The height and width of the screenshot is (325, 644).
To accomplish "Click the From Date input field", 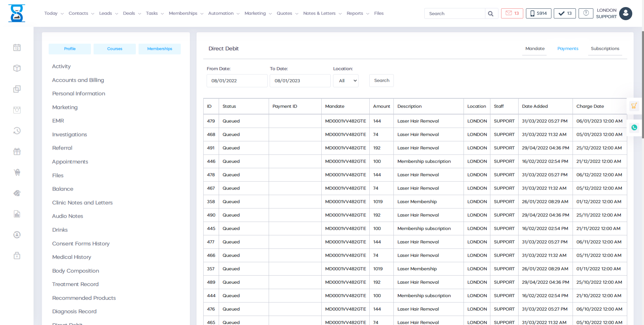I will (x=237, y=81).
